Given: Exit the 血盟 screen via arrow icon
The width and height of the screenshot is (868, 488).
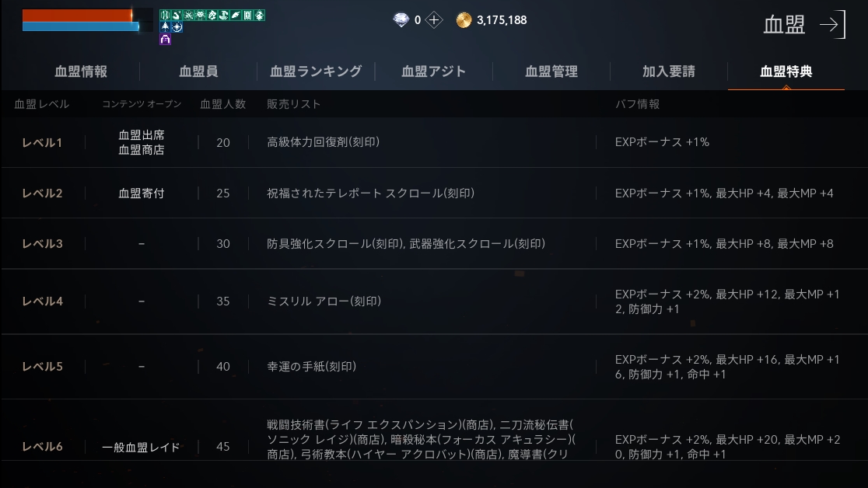Looking at the screenshot, I should (x=832, y=24).
